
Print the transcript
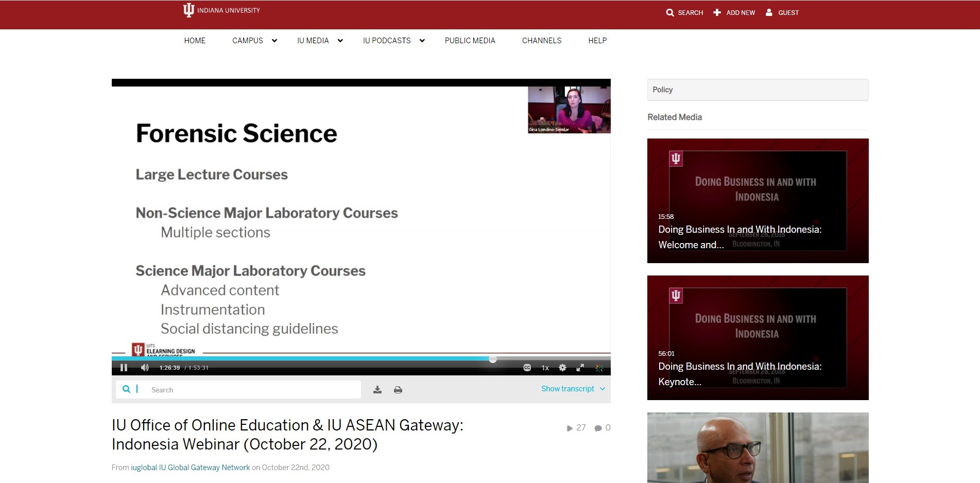(x=398, y=390)
